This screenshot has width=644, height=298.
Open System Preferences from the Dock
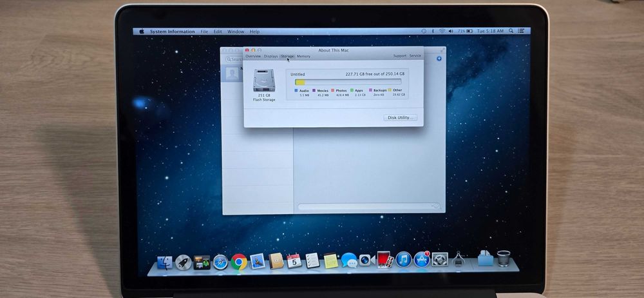[440, 259]
